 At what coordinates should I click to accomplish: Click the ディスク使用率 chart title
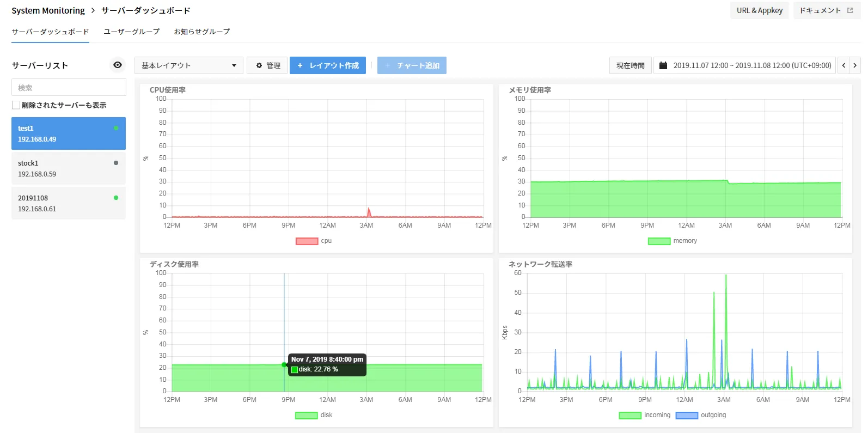[x=174, y=264]
